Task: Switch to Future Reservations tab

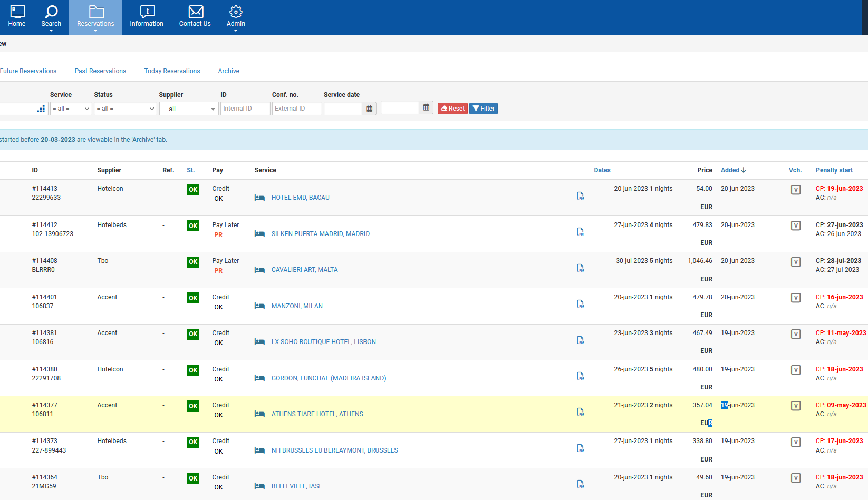Action: tap(28, 71)
